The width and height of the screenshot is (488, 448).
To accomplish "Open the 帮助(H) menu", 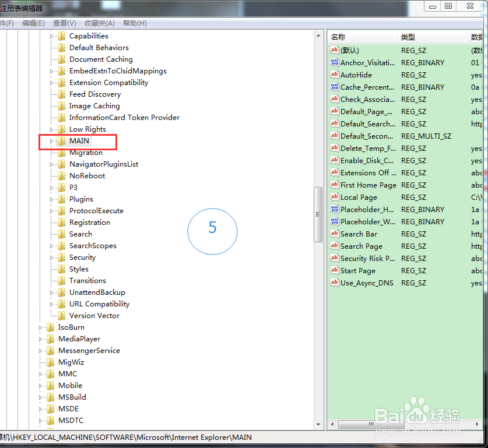I will [x=135, y=23].
